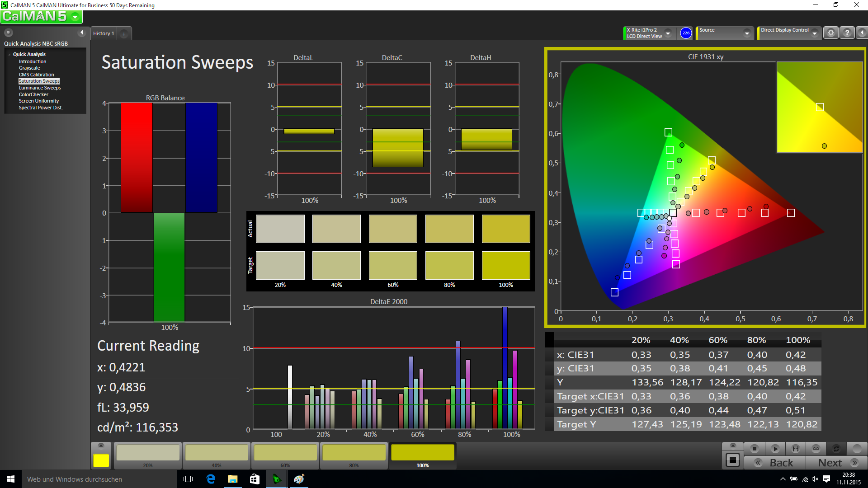Go Back to previous workflow step
The width and height of the screenshot is (868, 488).
775,463
